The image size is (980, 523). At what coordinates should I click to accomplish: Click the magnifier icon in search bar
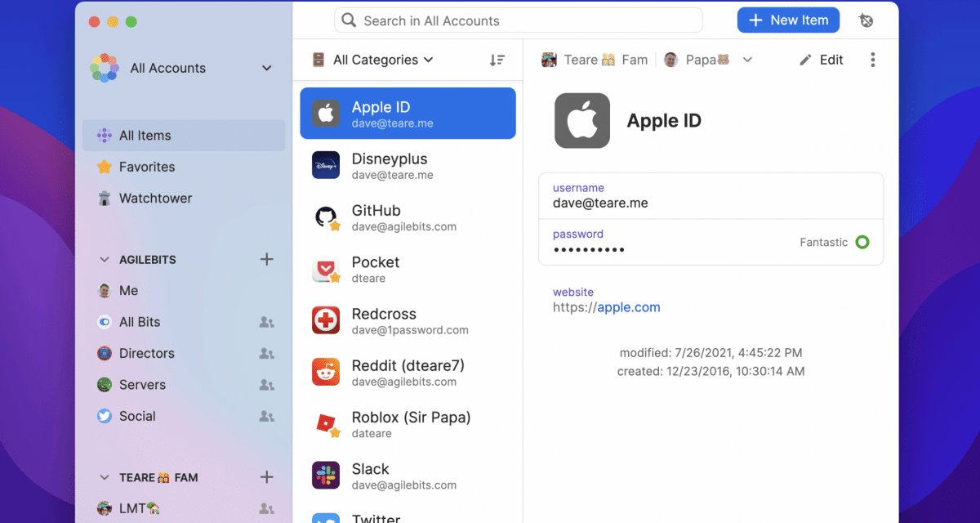(x=349, y=20)
